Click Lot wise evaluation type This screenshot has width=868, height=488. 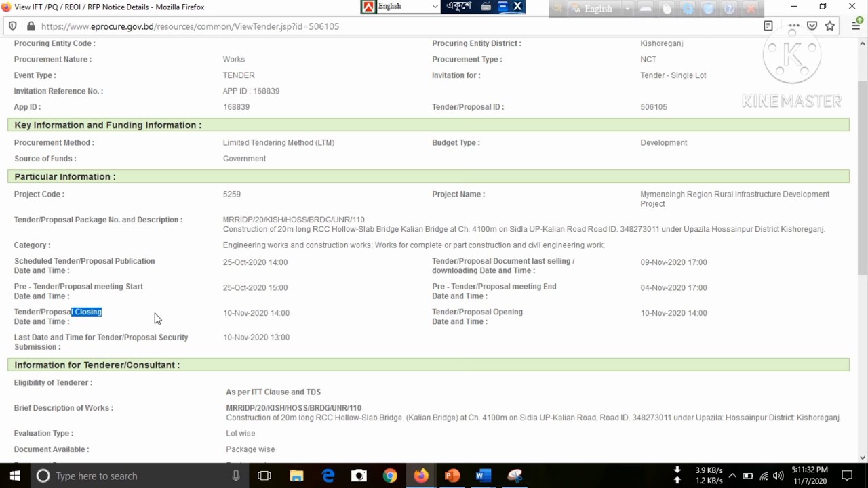241,434
